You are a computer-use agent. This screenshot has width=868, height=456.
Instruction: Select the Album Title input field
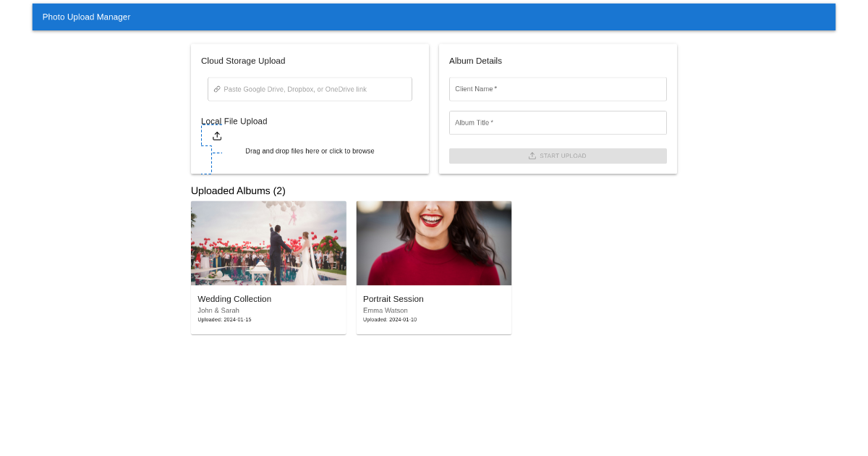coord(557,122)
